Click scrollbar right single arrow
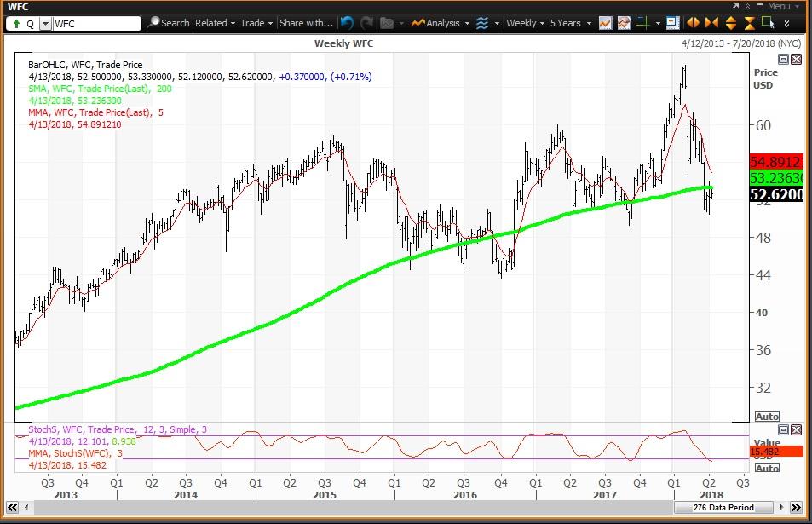Screen dimensions: 812x524 click(x=781, y=508)
